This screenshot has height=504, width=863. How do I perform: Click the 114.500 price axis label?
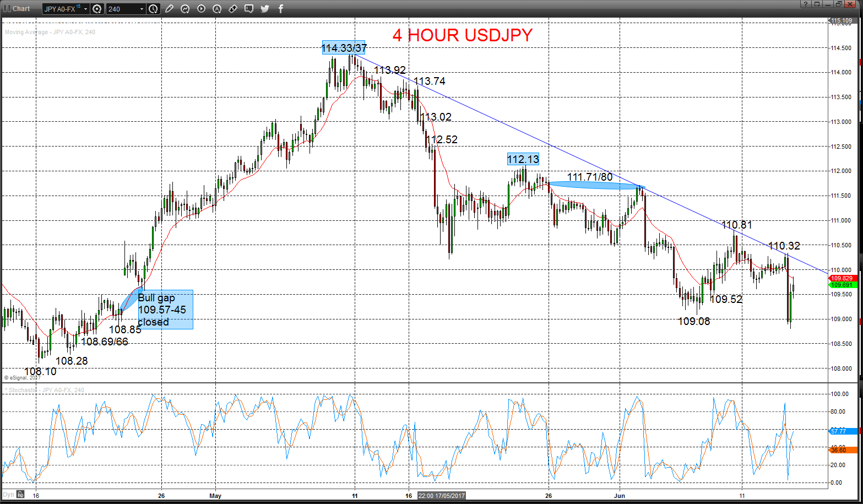click(841, 48)
